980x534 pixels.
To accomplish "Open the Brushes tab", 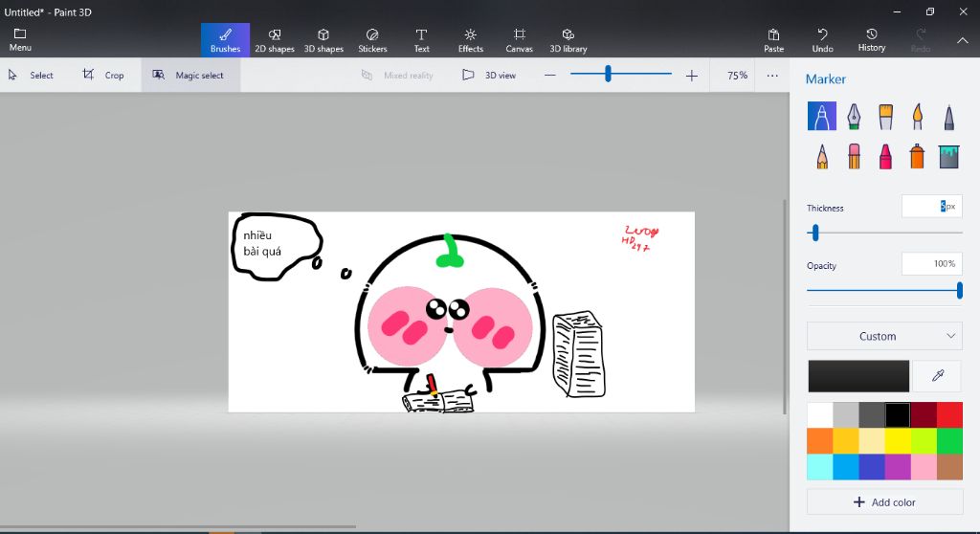I will [x=225, y=40].
